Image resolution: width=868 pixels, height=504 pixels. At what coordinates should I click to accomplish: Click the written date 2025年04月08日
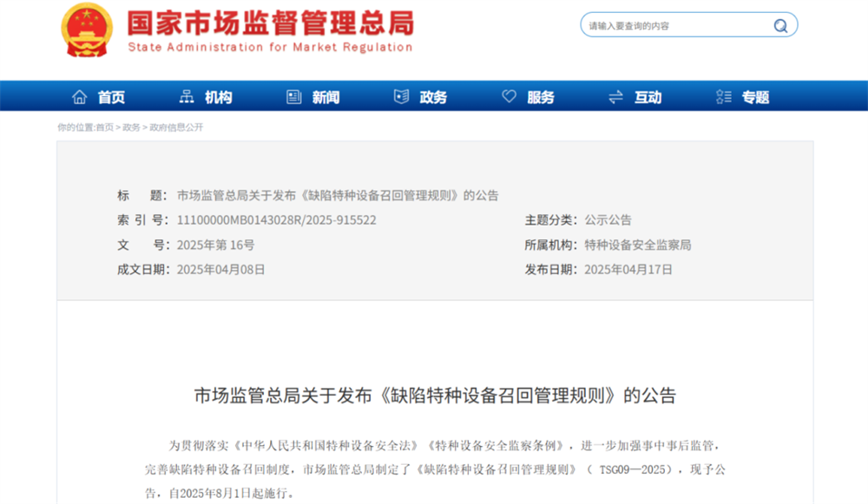point(220,270)
